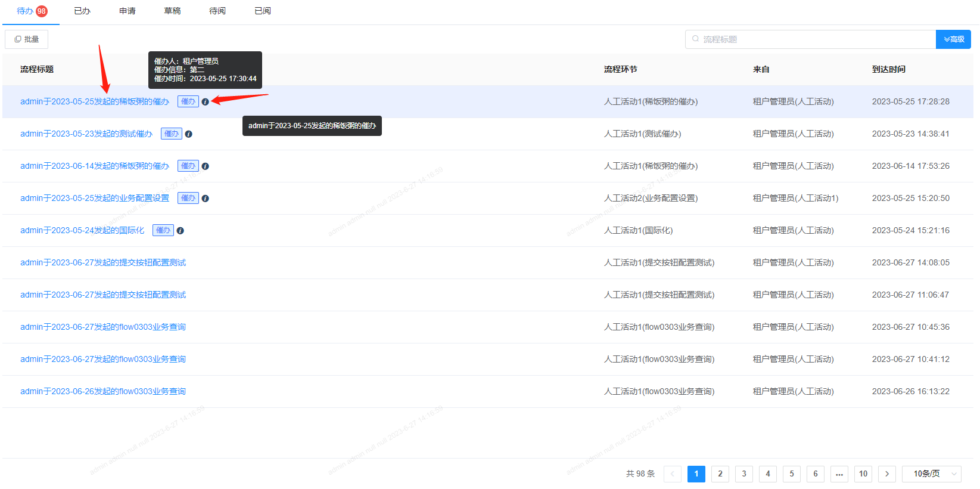Open admin于2023-06-14发起的稀饭粥的催办 link

[95, 166]
